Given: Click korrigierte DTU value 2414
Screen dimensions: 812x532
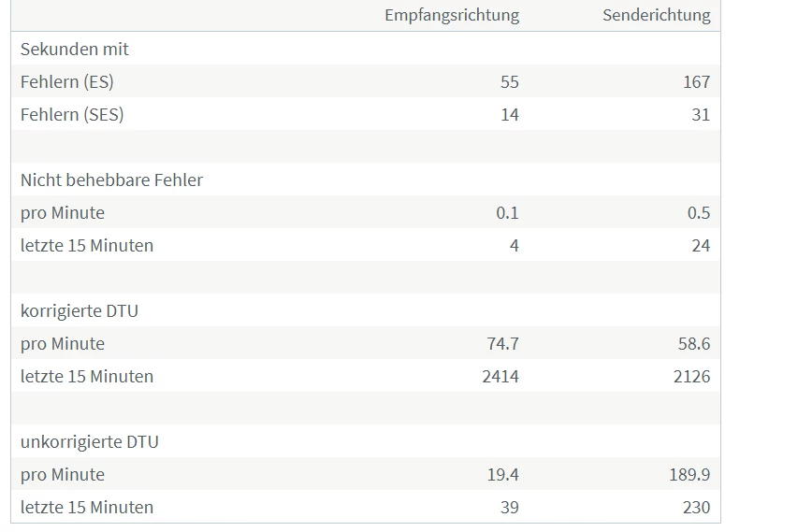Looking at the screenshot, I should 500,376.
